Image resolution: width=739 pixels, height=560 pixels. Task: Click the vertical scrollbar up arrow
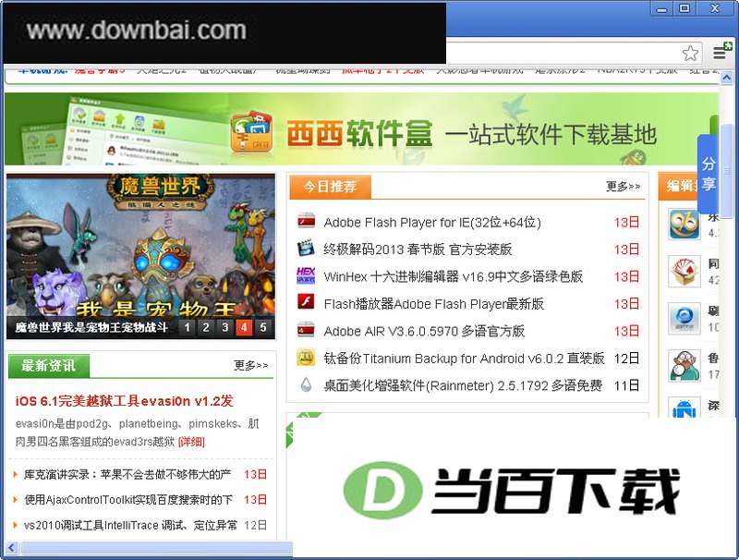[x=727, y=77]
